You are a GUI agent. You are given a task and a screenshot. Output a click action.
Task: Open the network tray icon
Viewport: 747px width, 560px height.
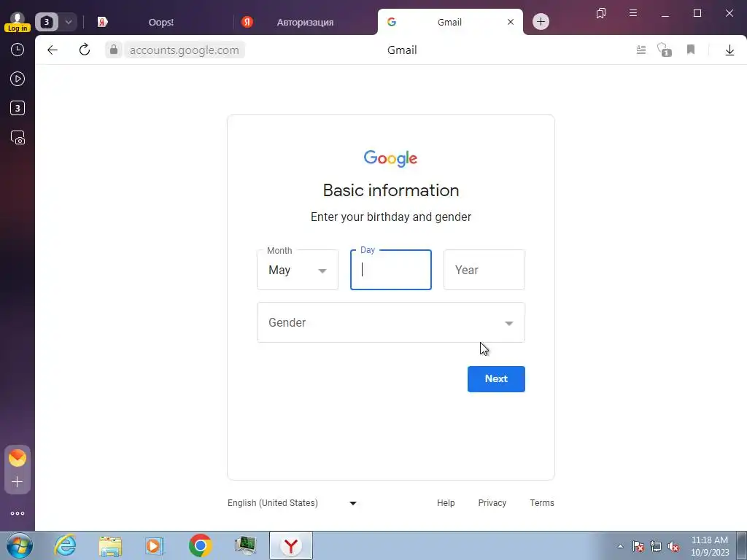[656, 546]
